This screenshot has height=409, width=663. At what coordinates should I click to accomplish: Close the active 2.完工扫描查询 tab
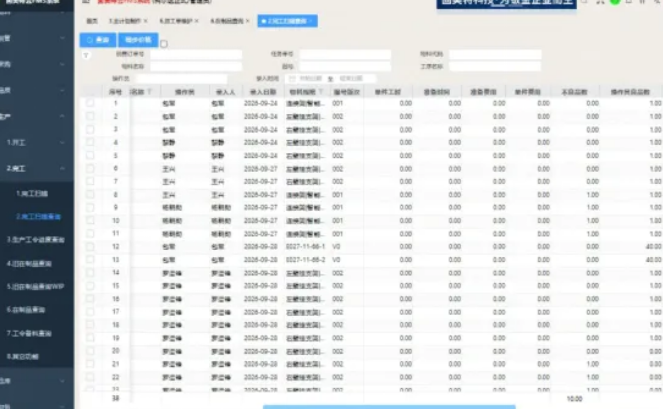click(x=311, y=21)
